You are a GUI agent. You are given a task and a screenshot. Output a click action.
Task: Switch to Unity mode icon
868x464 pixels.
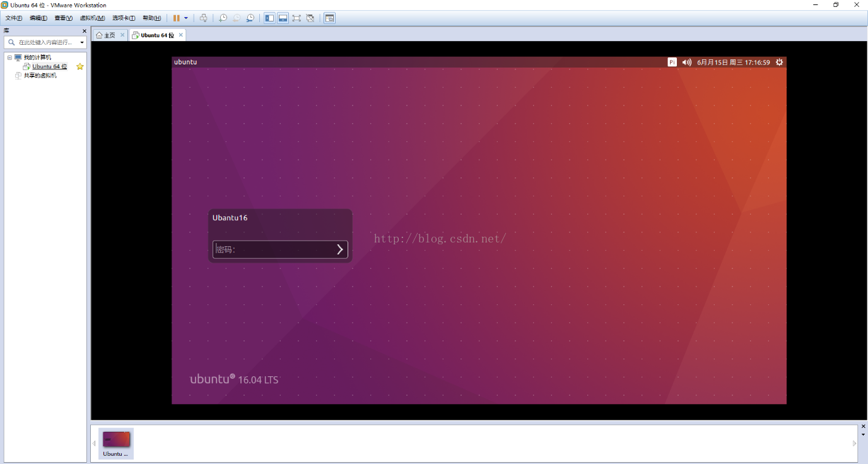310,18
